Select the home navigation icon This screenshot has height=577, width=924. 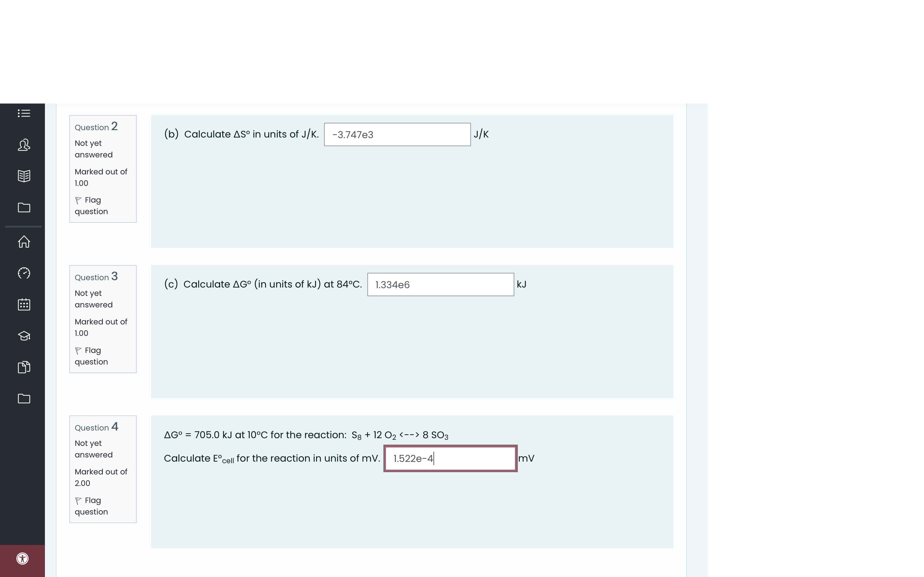coord(23,241)
